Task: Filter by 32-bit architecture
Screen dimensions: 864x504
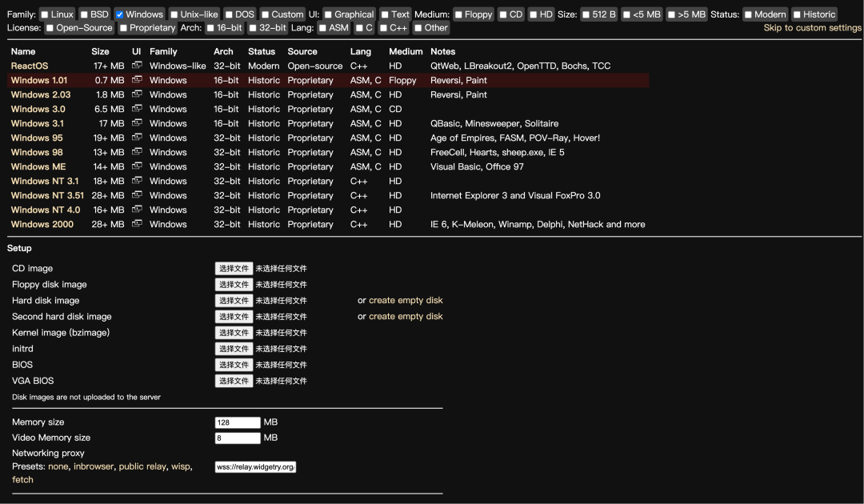Action: coord(252,28)
